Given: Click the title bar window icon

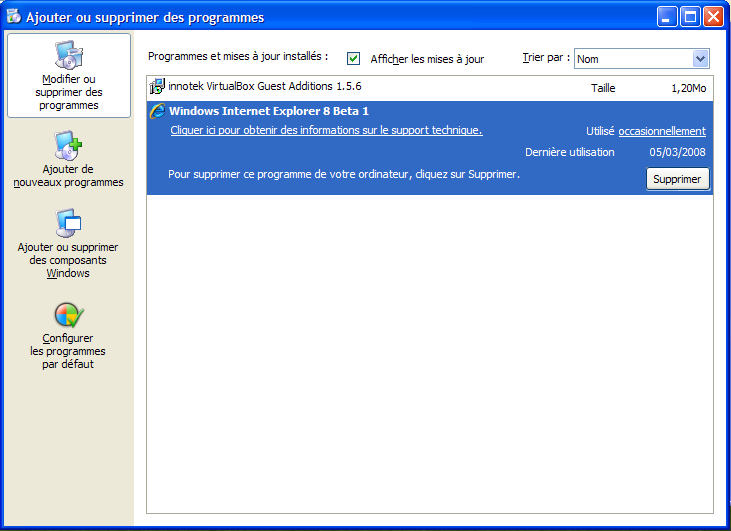Looking at the screenshot, I should (x=14, y=17).
